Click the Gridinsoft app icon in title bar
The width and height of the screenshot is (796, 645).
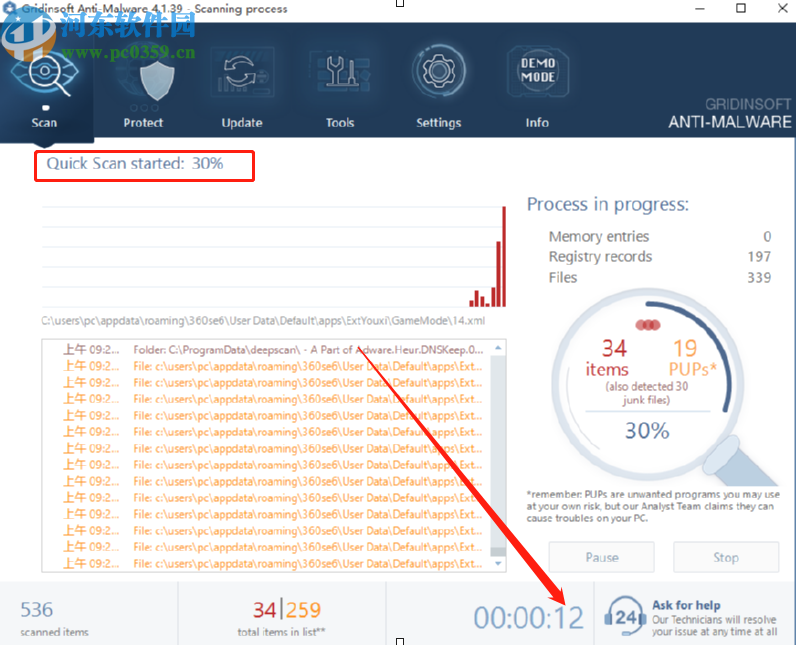coord(9,8)
